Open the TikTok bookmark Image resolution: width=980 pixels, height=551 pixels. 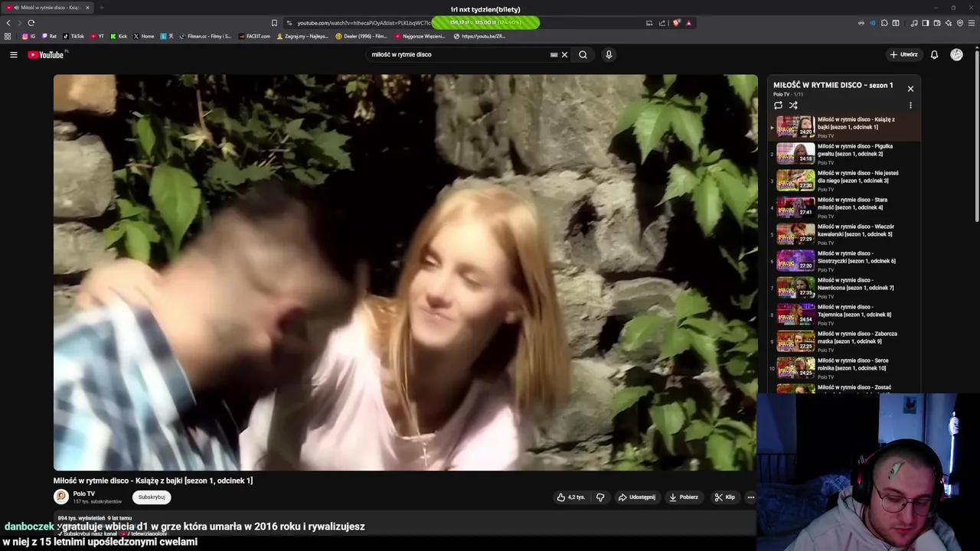[73, 36]
